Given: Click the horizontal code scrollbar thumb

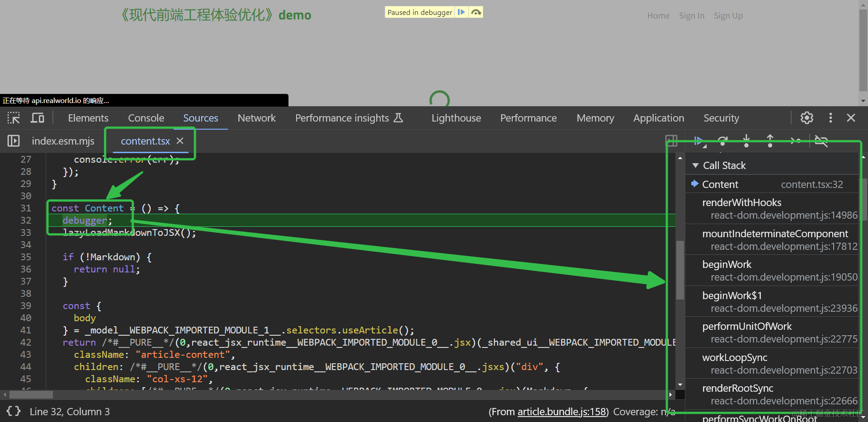Looking at the screenshot, I should click(31, 394).
